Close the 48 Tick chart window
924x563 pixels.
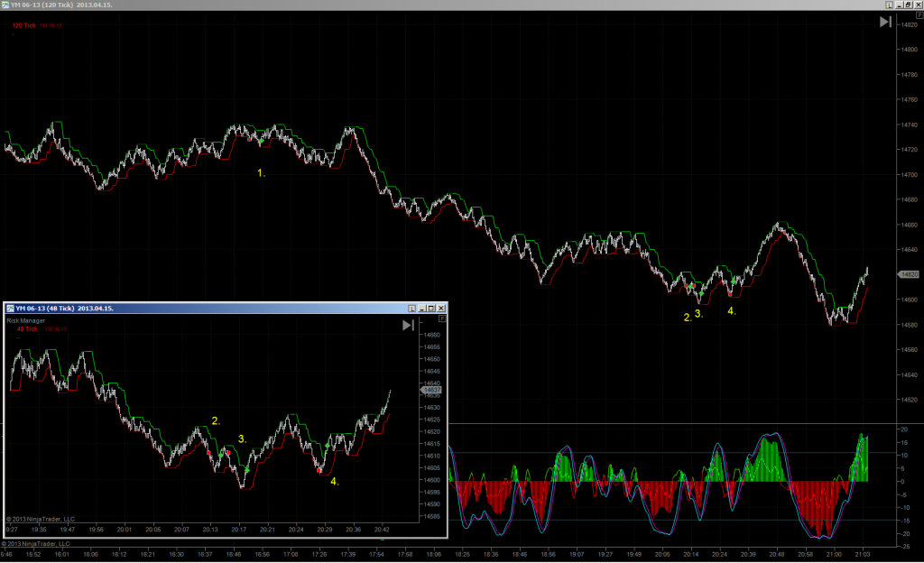(x=440, y=308)
